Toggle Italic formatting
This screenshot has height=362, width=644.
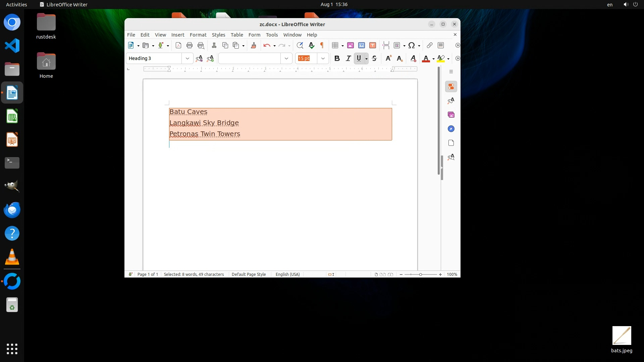[348, 58]
